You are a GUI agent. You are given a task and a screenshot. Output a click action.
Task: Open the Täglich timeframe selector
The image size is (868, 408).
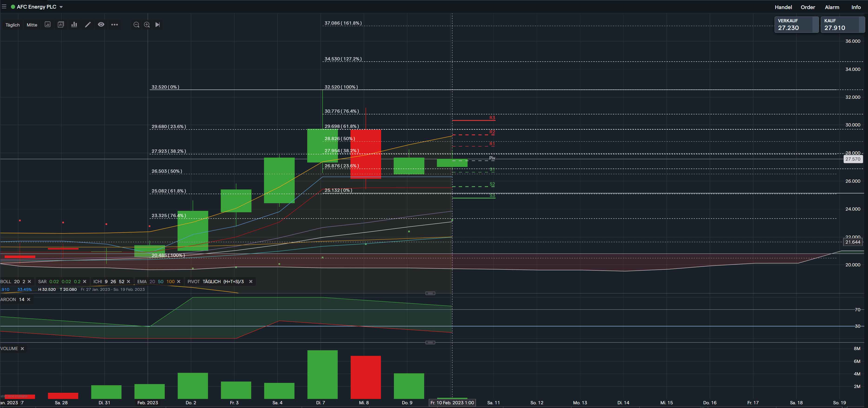point(12,25)
